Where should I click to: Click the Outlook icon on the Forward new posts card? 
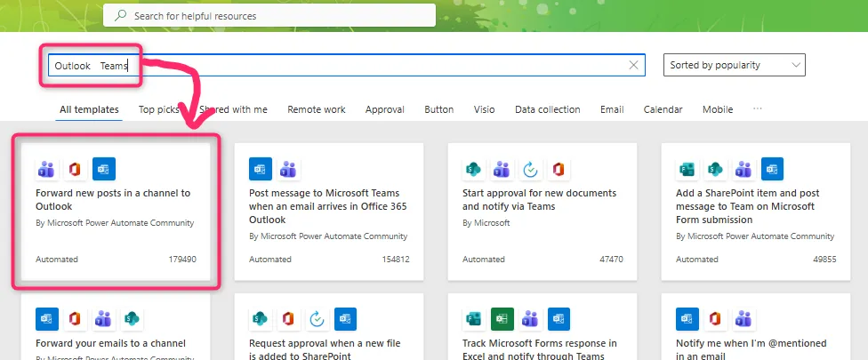[104, 169]
